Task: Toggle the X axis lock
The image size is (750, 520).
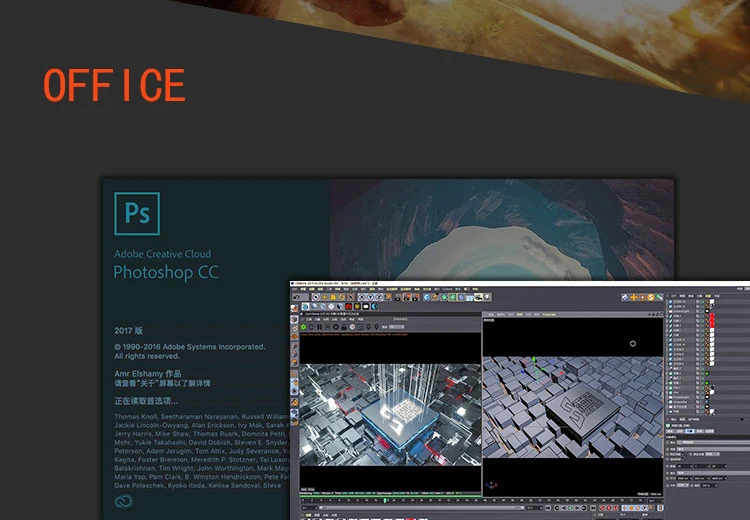Action: 362,297
